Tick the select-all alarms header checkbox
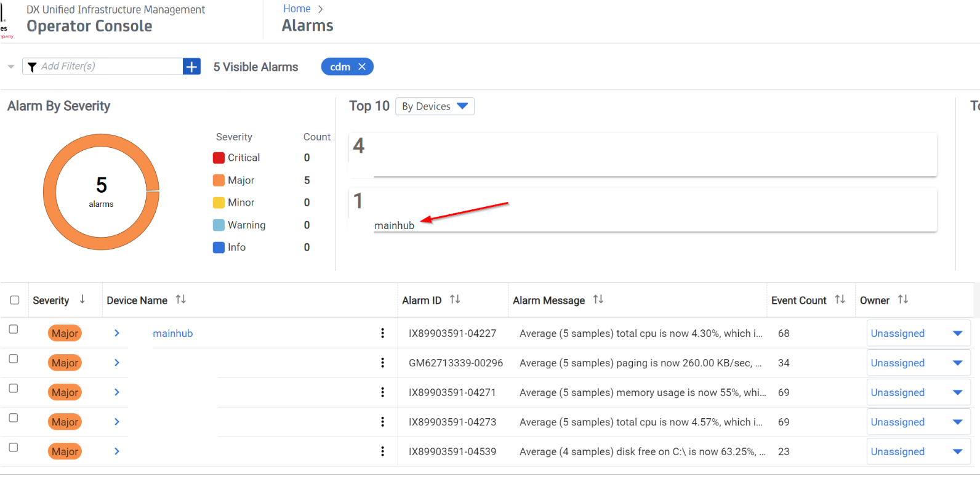Viewport: 980px width, 484px height. click(x=15, y=300)
